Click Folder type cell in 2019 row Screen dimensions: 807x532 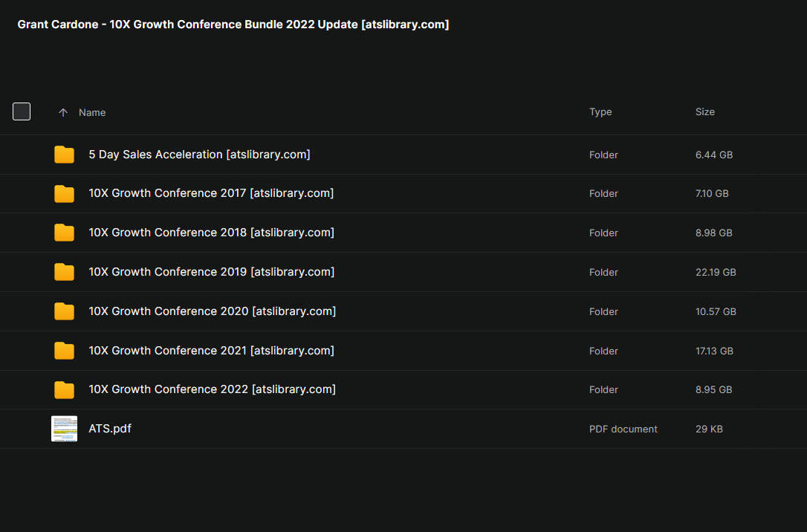point(603,272)
